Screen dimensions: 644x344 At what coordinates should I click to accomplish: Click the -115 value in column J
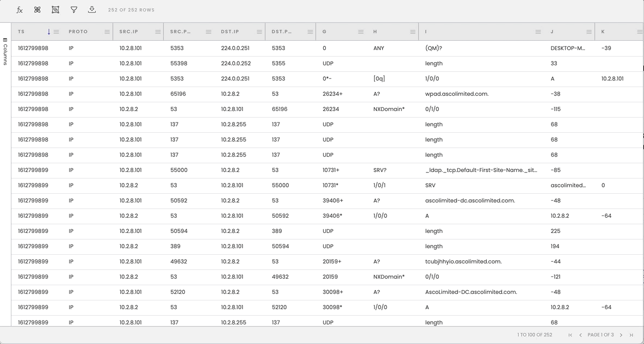[555, 109]
